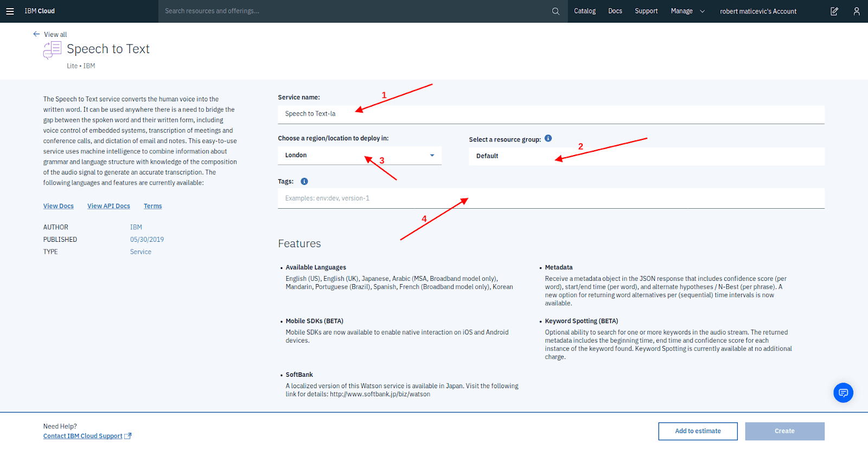This screenshot has height=450, width=868.
Task: Click the published date 05/30/2019
Action: click(x=147, y=240)
